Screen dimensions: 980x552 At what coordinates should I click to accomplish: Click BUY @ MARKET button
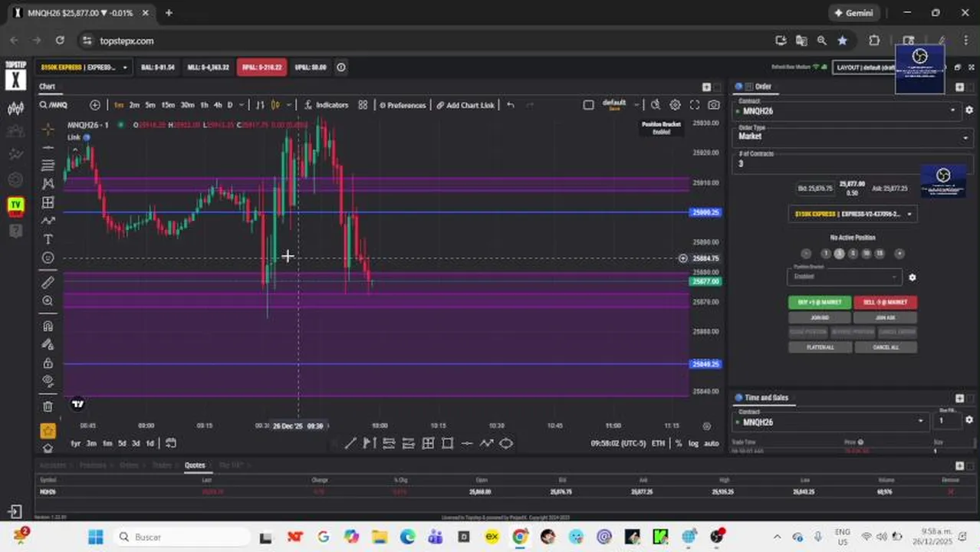click(x=820, y=302)
